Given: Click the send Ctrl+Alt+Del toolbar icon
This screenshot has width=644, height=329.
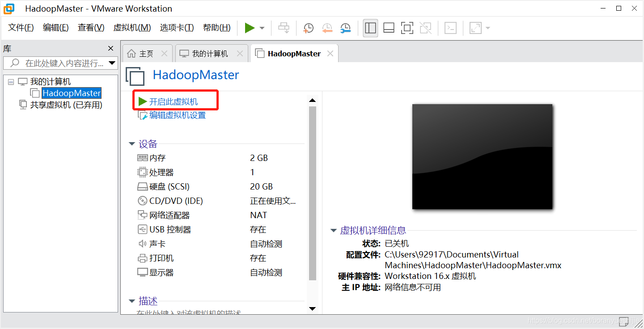Looking at the screenshot, I should click(284, 28).
